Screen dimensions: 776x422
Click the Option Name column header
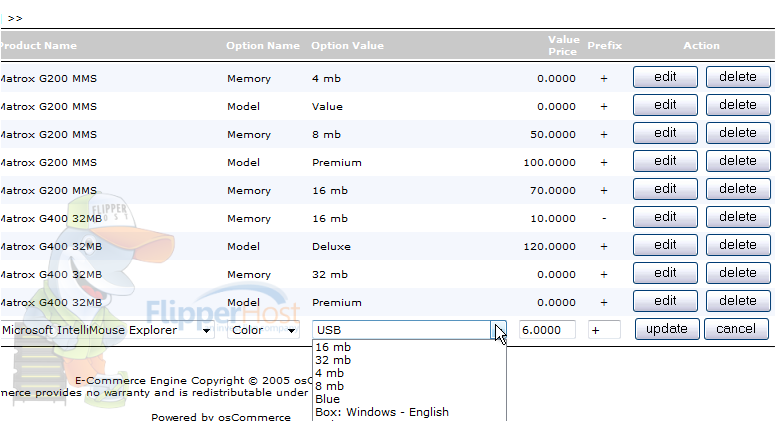click(263, 46)
